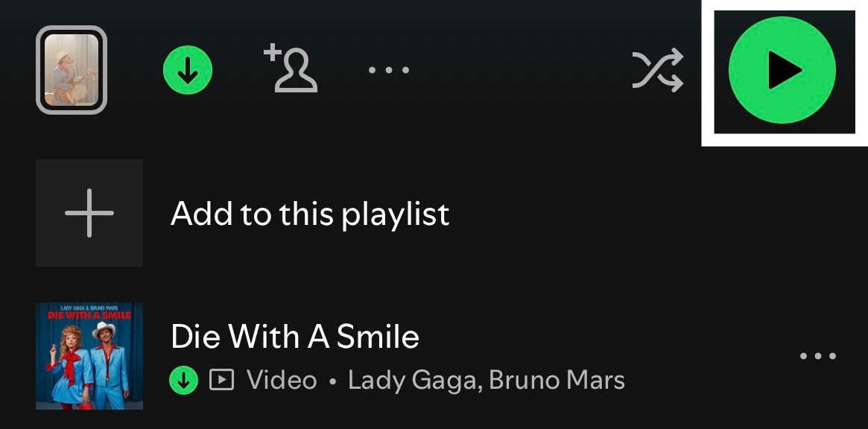Open Die With A Smile three-dot options
Screen dimensions: 868x429
pyautogui.click(x=818, y=356)
